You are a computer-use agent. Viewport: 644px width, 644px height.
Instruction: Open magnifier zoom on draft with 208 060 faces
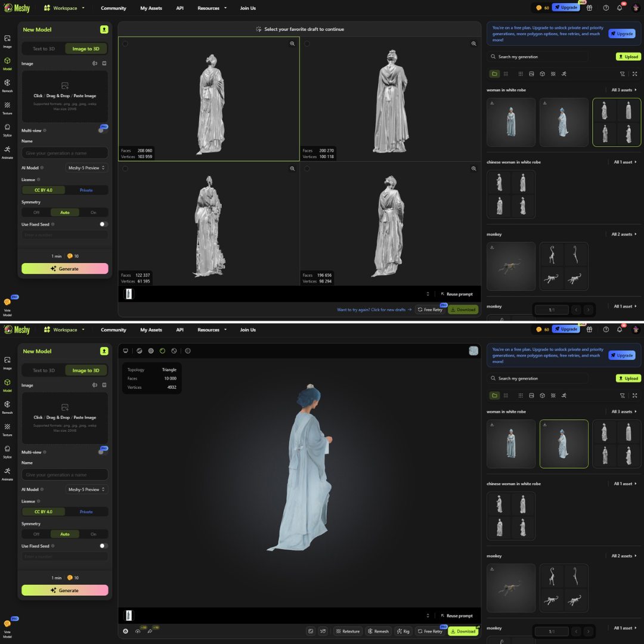click(292, 44)
